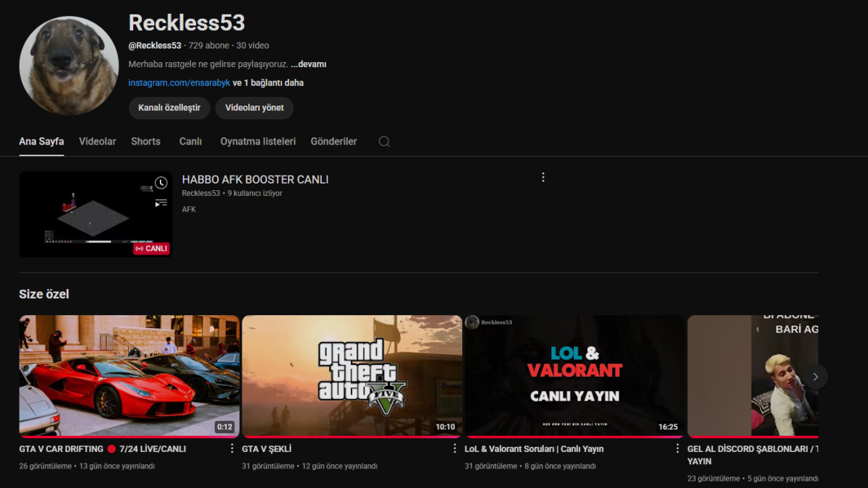Click the red CANLI live badge
The height and width of the screenshot is (488, 868).
(151, 248)
